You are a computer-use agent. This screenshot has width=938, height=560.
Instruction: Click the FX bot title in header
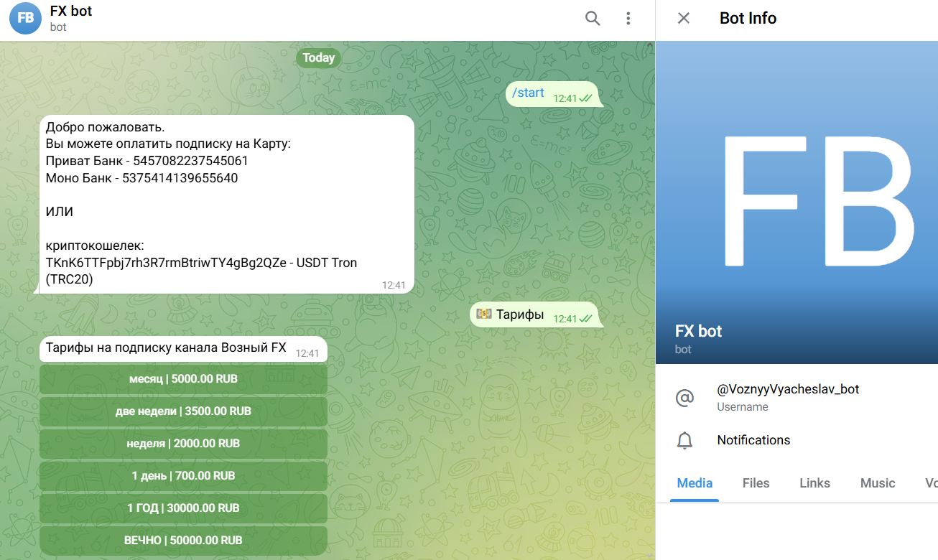point(71,11)
